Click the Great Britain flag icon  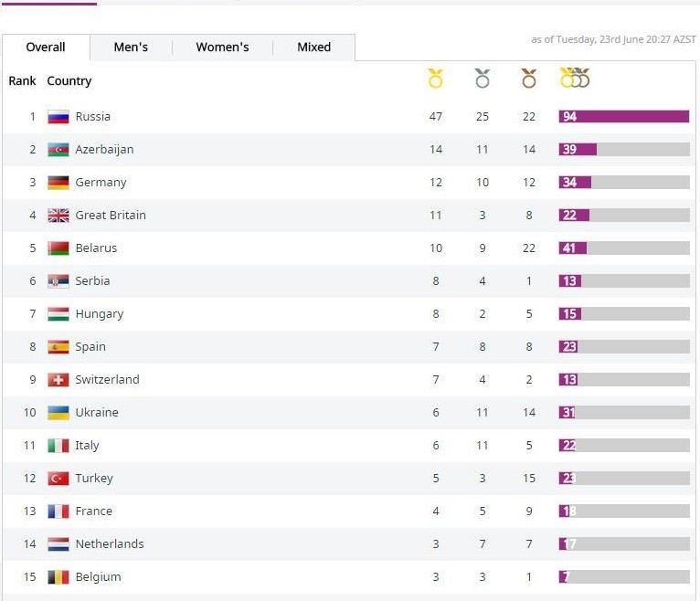58,216
